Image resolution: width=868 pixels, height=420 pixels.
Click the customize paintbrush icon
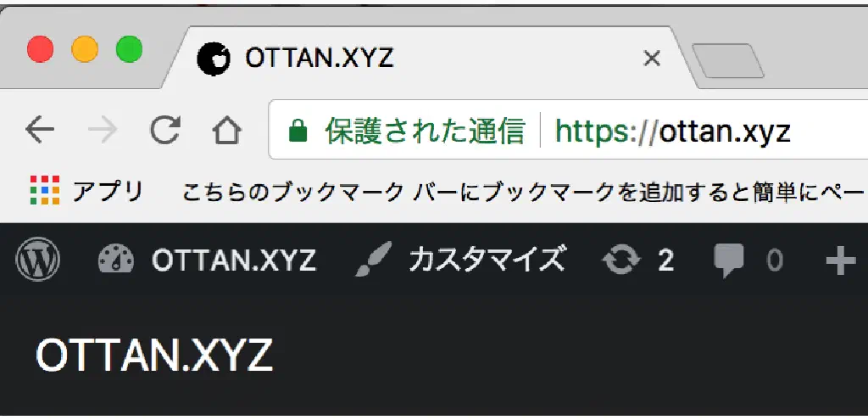click(x=374, y=260)
